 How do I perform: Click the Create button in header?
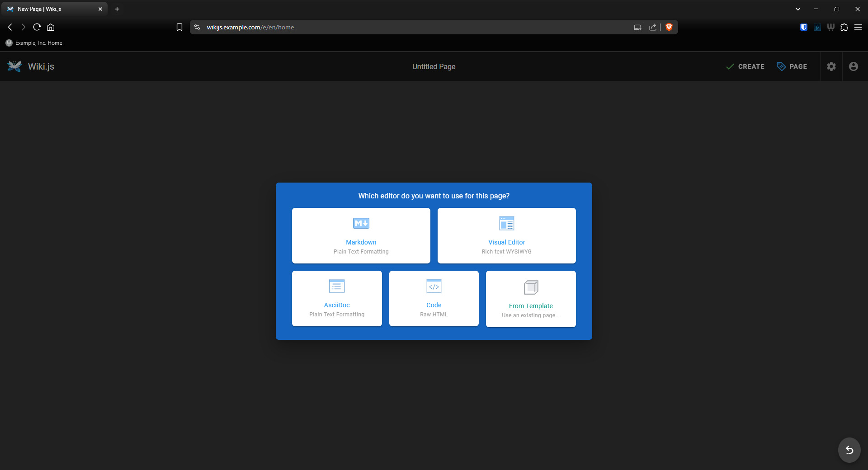pos(745,66)
